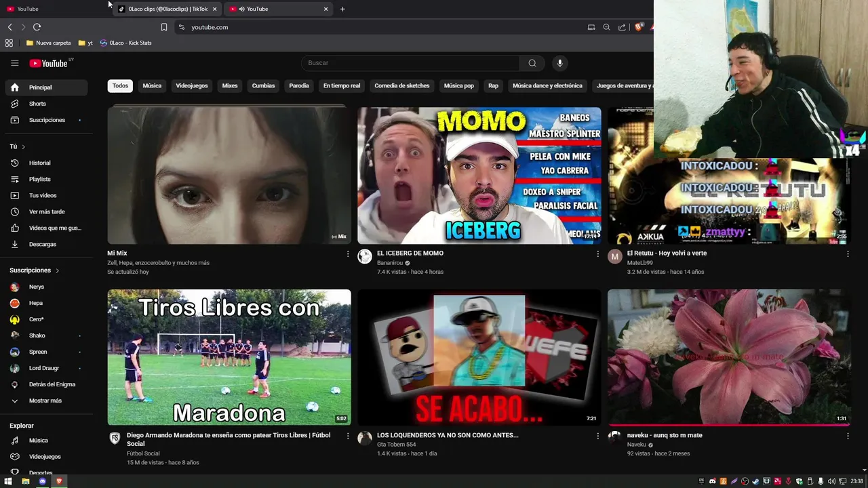Bookmark this page icon

164,27
